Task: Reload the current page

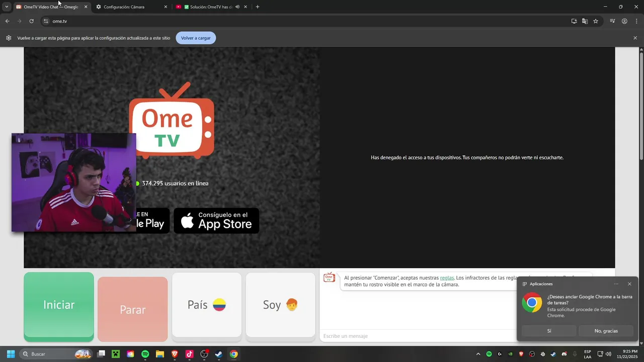Action: tap(31, 21)
